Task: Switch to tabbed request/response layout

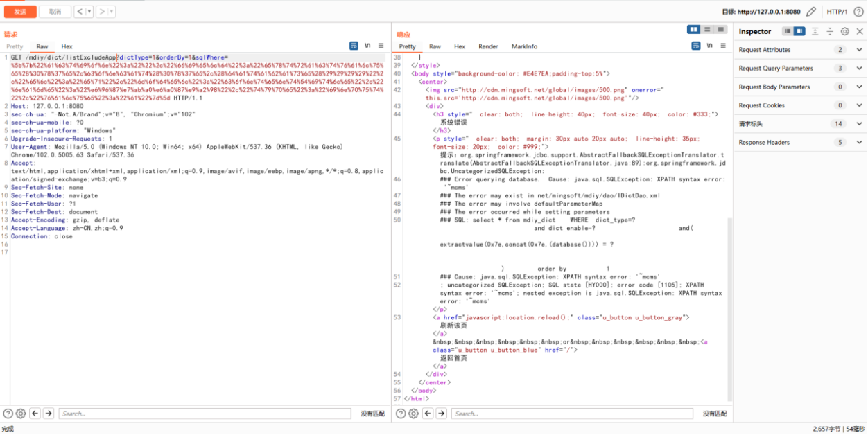Action: pos(721,29)
